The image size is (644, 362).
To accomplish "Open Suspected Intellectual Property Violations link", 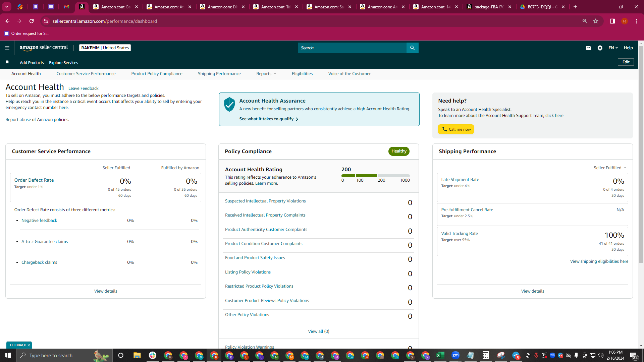I will tap(265, 201).
